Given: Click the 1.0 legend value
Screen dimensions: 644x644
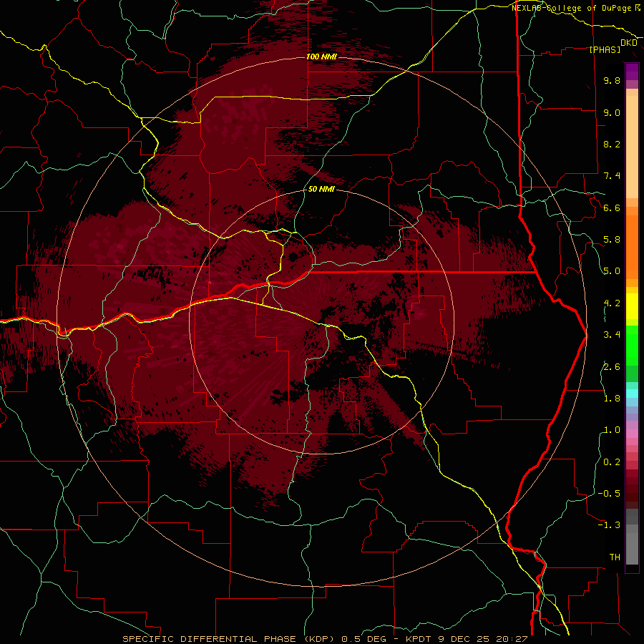Looking at the screenshot, I should [612, 430].
